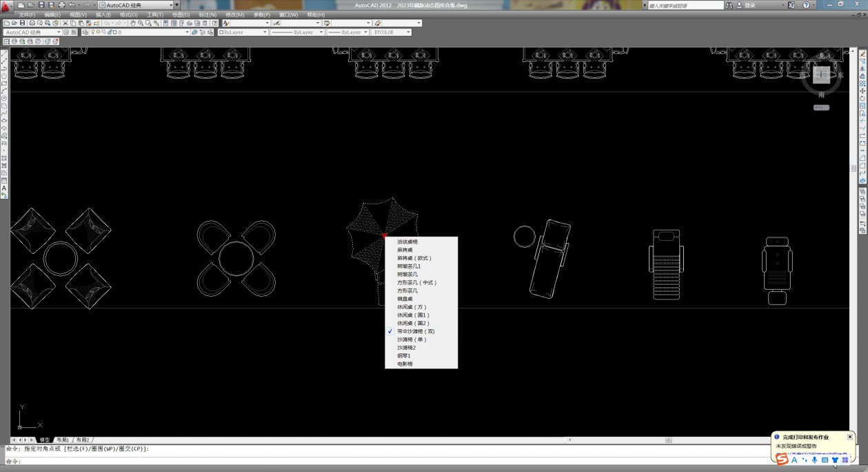Click title bar help question mark
868x472 pixels.
805,5
